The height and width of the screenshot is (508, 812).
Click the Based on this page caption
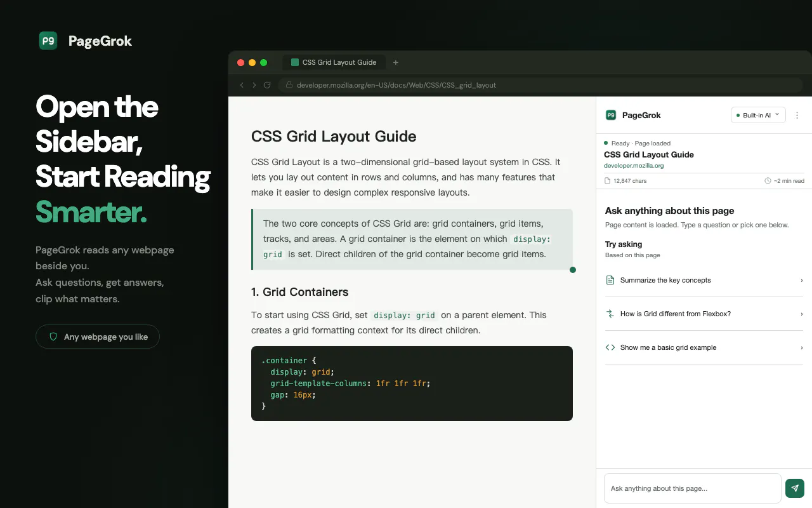pos(633,255)
